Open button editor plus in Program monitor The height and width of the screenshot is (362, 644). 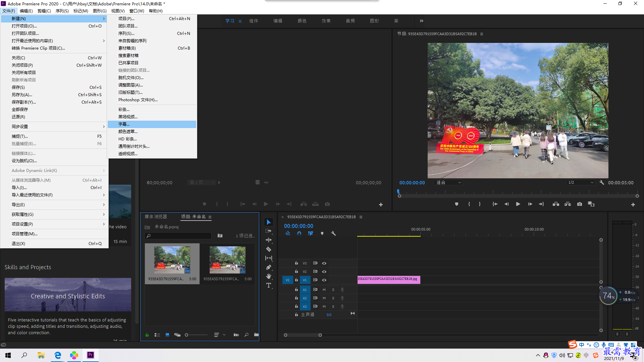click(x=633, y=204)
